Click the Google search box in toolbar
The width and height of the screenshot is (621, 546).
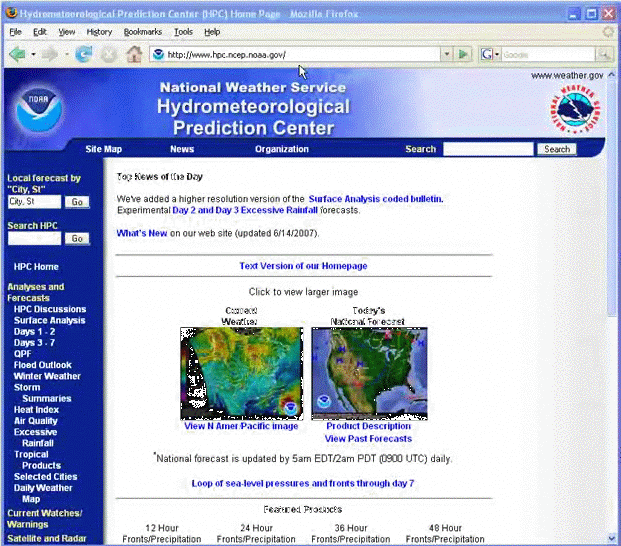(549, 55)
